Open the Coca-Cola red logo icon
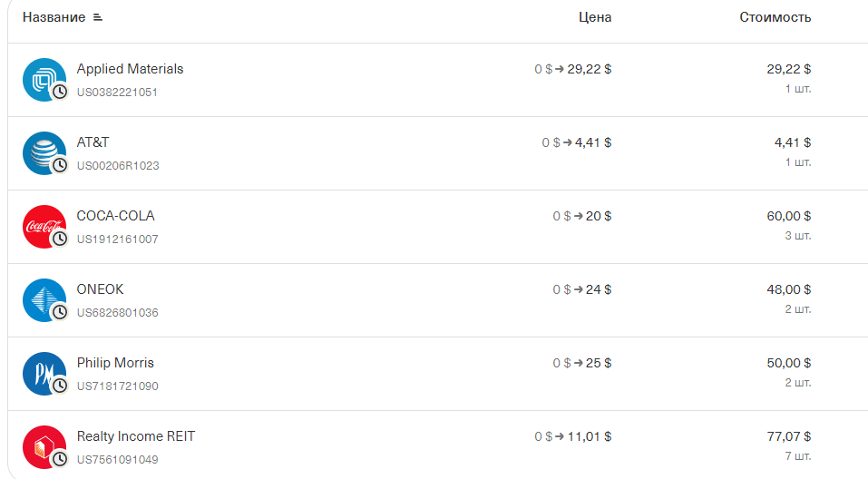The image size is (868, 479). tap(44, 227)
